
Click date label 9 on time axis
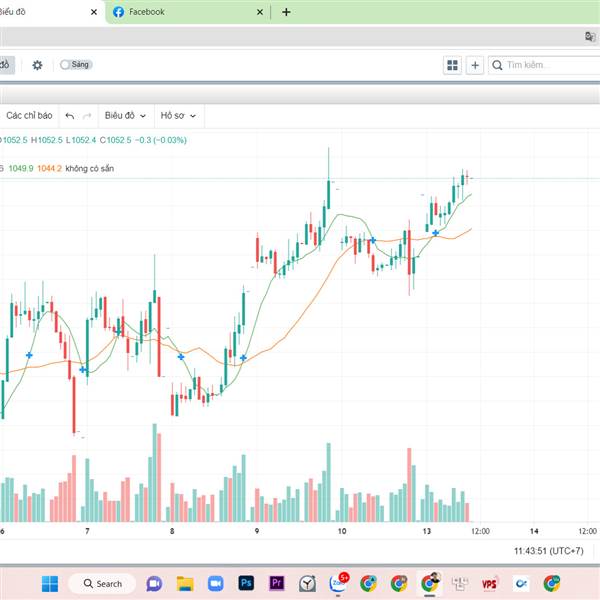click(257, 531)
